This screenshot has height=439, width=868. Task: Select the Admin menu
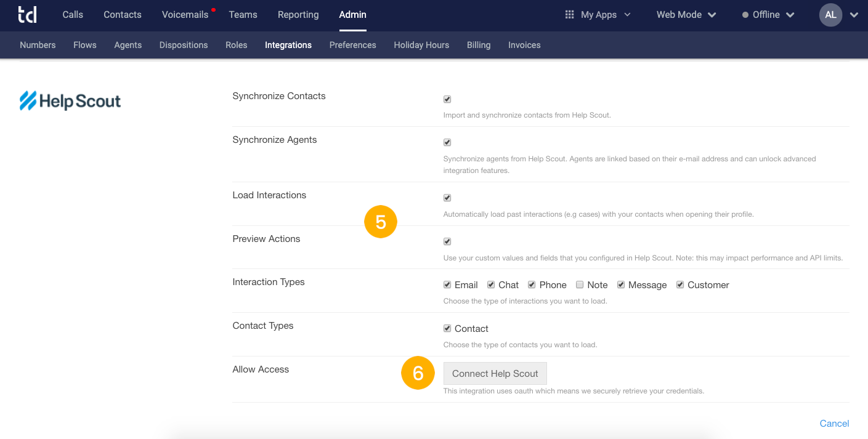coord(353,15)
